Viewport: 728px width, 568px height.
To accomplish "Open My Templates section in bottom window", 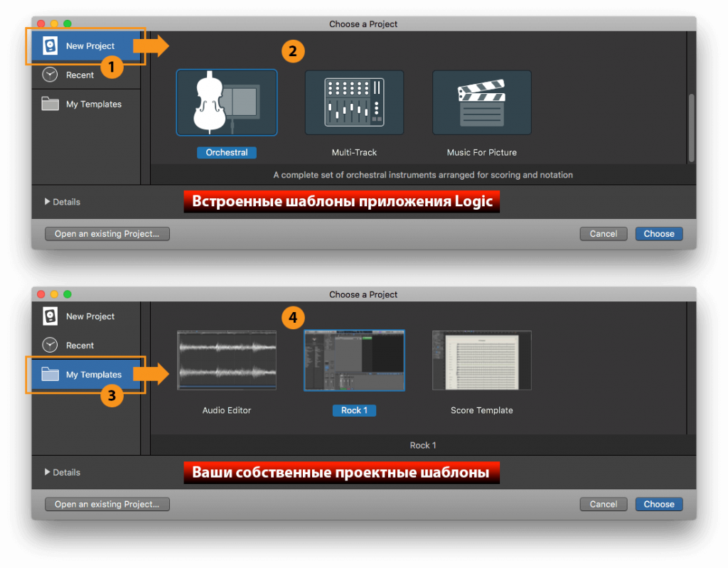I will 86,375.
